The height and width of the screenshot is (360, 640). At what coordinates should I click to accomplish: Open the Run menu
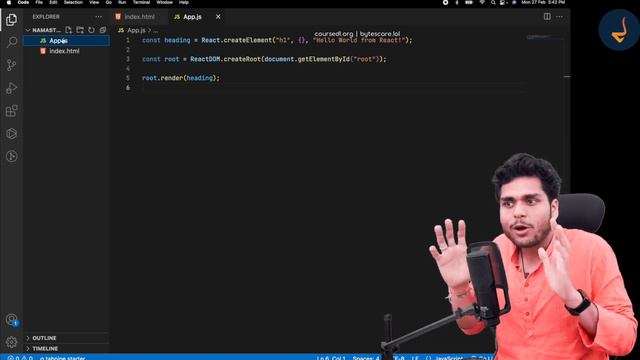(122, 2)
